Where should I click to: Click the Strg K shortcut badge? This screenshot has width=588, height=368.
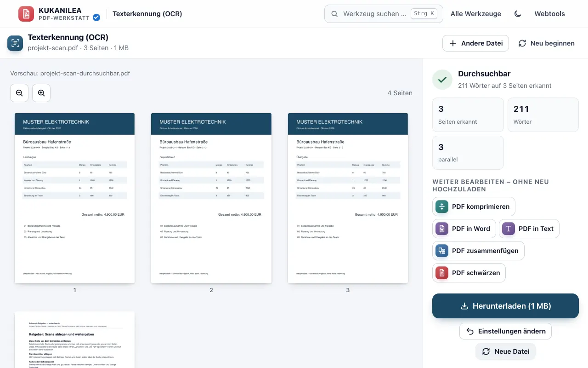[424, 14]
